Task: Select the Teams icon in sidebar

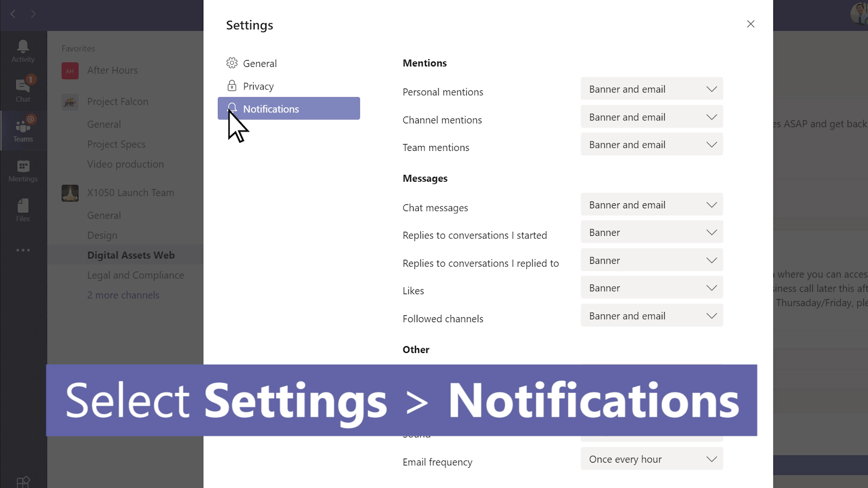Action: tap(23, 129)
